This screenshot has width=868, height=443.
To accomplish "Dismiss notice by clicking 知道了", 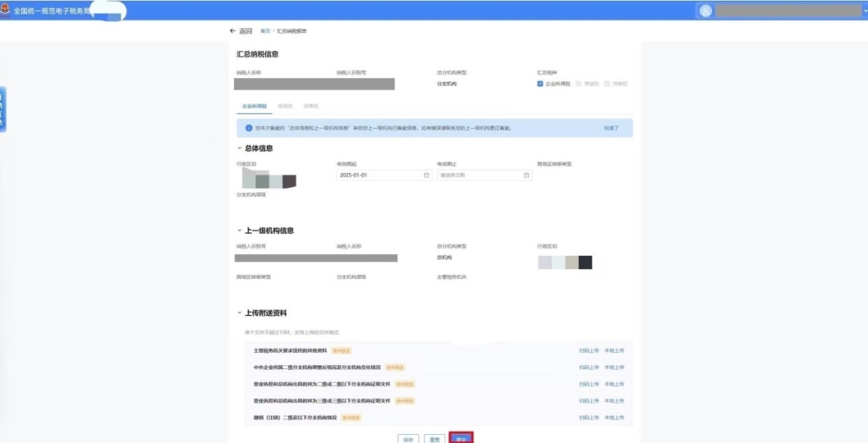I will pyautogui.click(x=611, y=128).
